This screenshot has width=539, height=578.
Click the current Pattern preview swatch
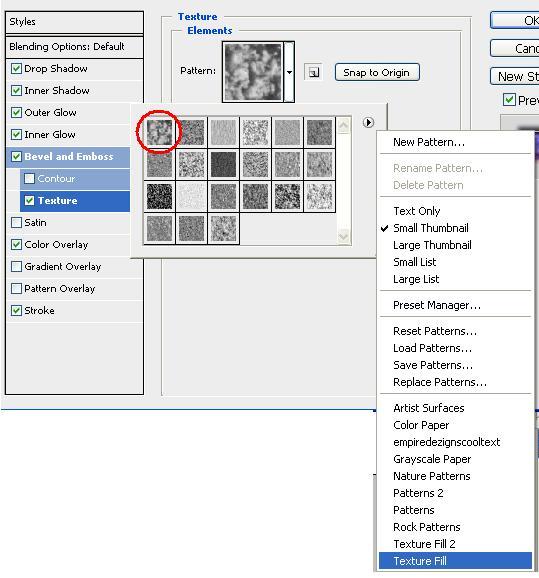[253, 72]
